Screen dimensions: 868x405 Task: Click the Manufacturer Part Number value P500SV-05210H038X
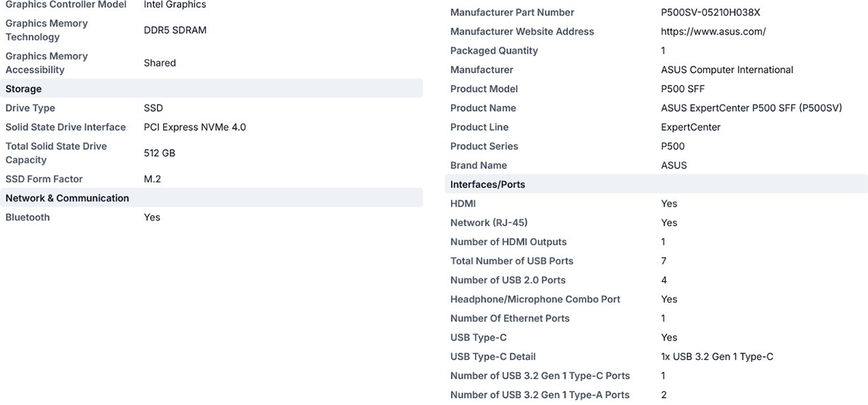click(x=710, y=13)
